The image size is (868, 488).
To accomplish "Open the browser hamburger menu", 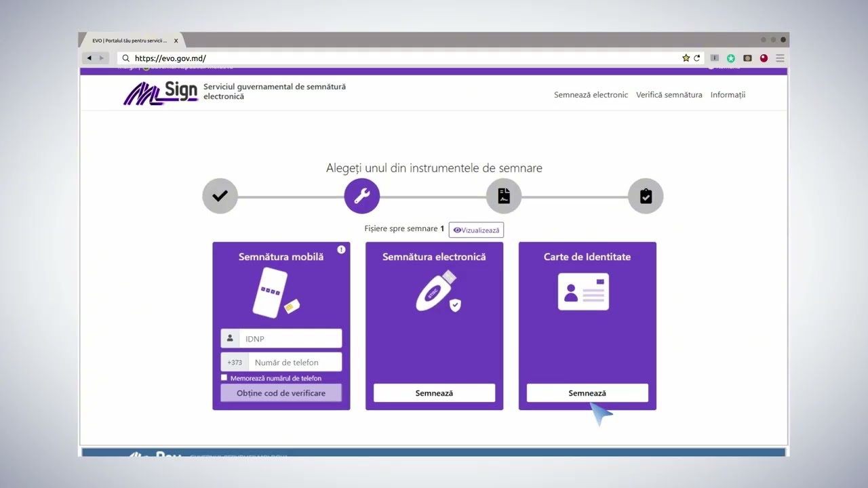I will click(780, 58).
